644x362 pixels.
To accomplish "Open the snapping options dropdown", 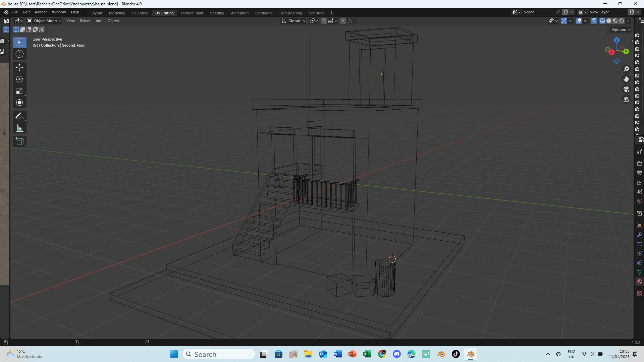I will coord(333,21).
